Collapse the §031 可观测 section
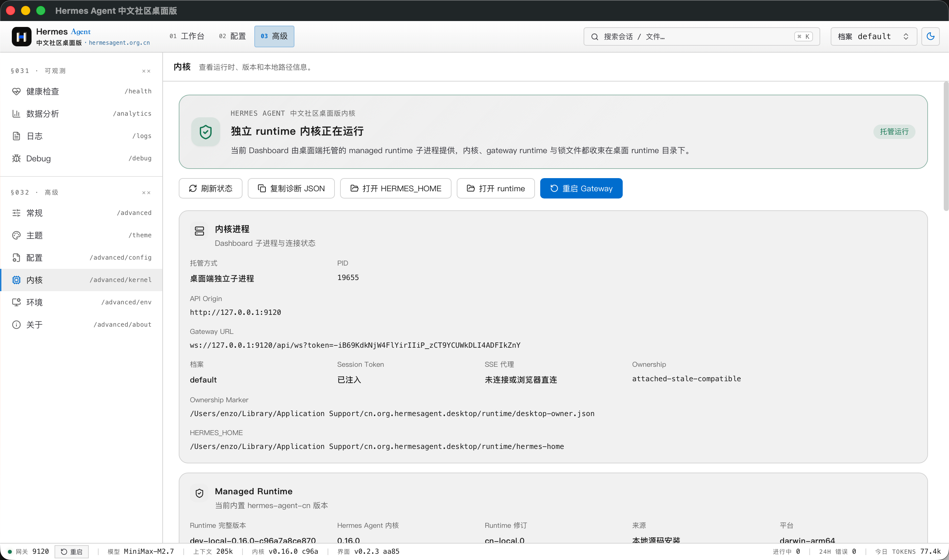949x560 pixels. (x=146, y=71)
